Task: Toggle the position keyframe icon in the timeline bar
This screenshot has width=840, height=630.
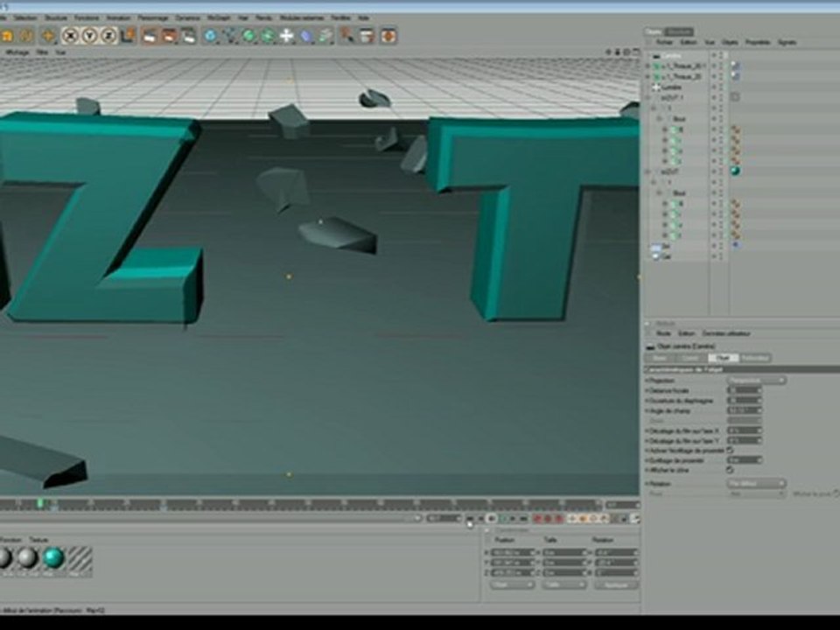Action: pos(572,519)
